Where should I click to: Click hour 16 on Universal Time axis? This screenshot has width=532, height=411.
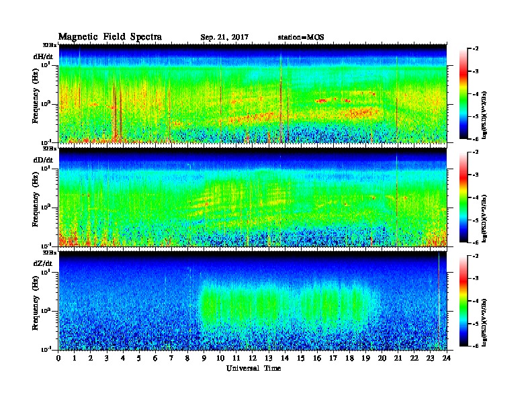tap(317, 358)
